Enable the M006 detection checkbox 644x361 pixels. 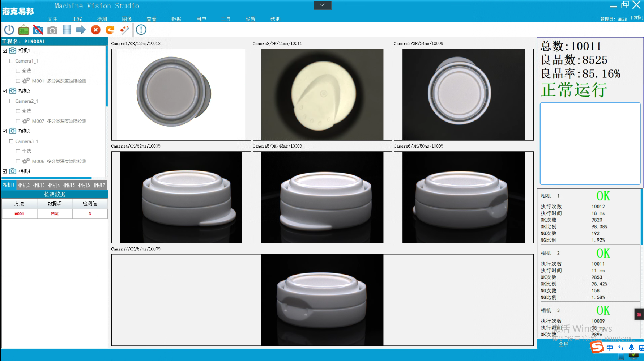tap(18, 161)
